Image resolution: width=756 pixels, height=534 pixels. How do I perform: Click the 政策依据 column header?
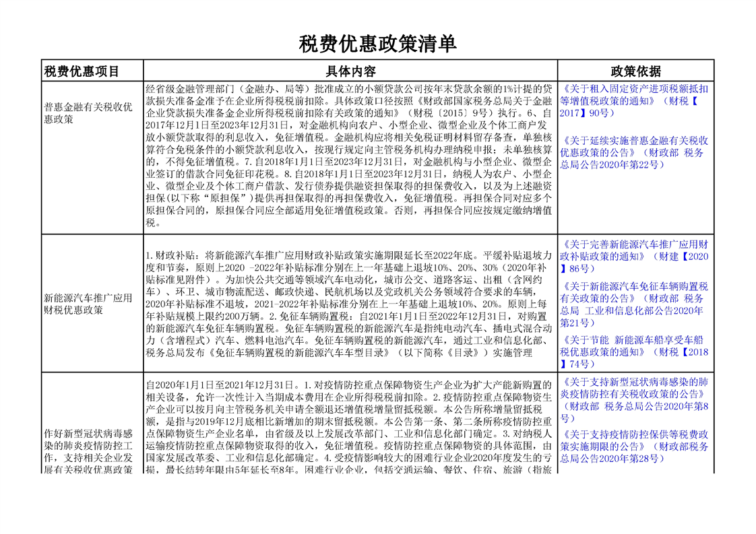pyautogui.click(x=635, y=71)
